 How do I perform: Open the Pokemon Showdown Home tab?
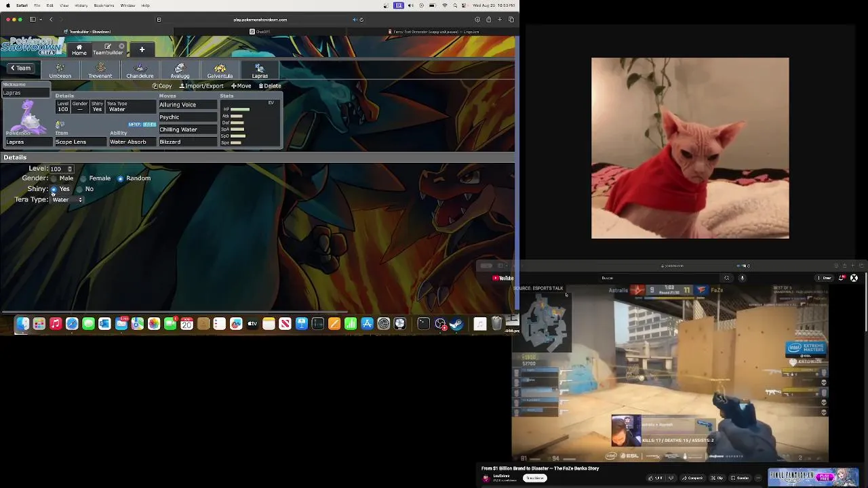[x=79, y=49]
